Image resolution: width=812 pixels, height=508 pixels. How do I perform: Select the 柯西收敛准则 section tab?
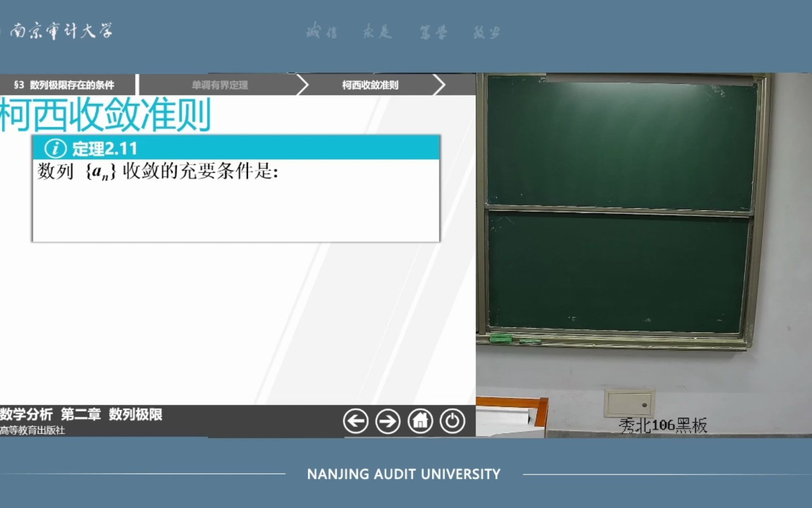(x=370, y=85)
